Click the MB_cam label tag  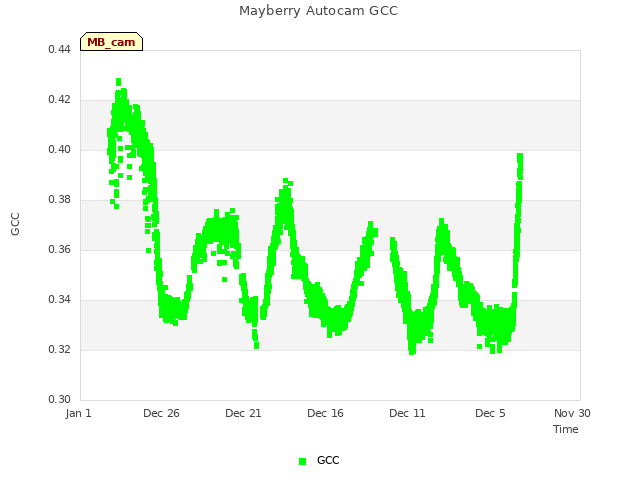[x=111, y=42]
